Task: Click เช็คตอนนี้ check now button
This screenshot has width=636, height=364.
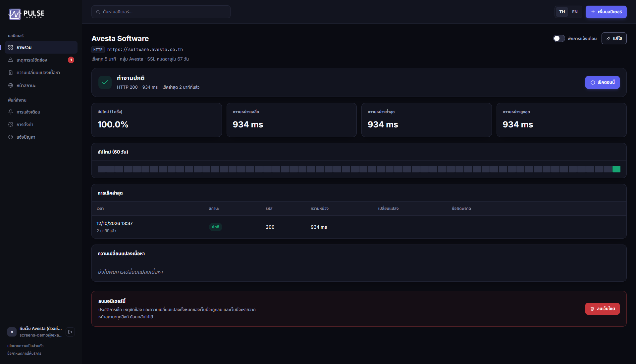Action: 602,82
